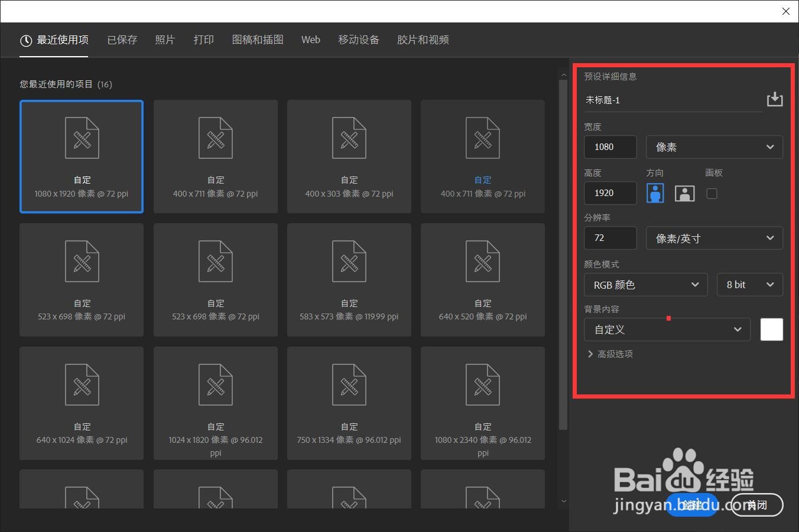
Task: Click the document icon of 400 x 303 preset
Action: tap(349, 138)
